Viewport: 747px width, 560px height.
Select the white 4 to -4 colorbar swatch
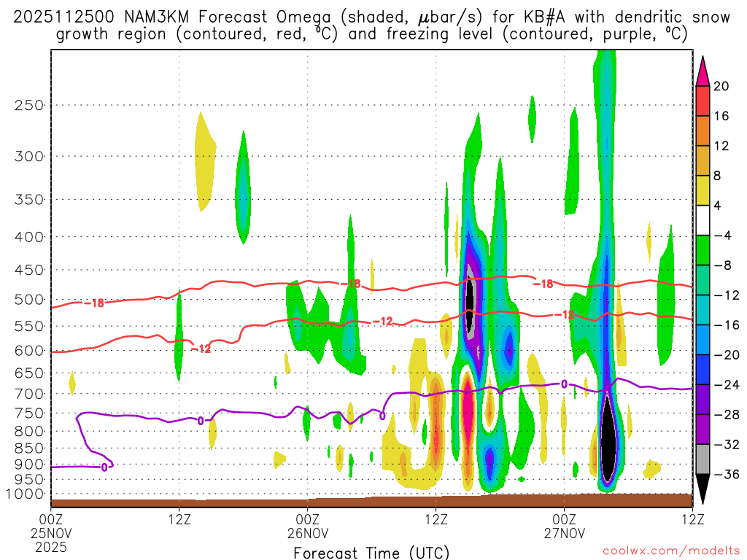[703, 220]
